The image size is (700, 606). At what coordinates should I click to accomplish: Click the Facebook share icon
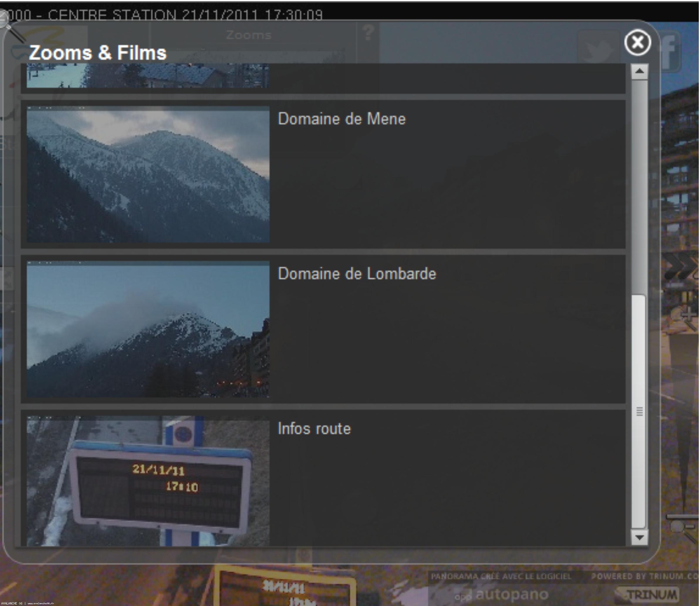pyautogui.click(x=671, y=51)
